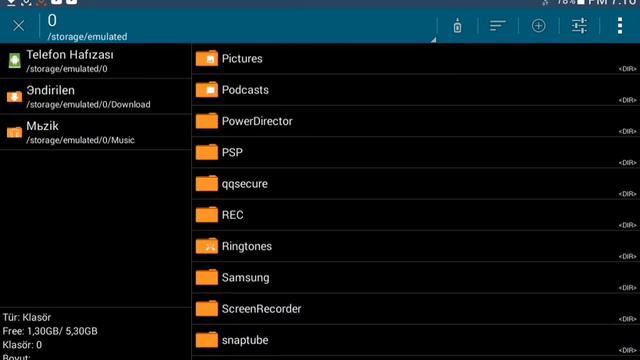This screenshot has width=640, height=360.
Task: Tap the circled plus add icon
Action: [538, 26]
